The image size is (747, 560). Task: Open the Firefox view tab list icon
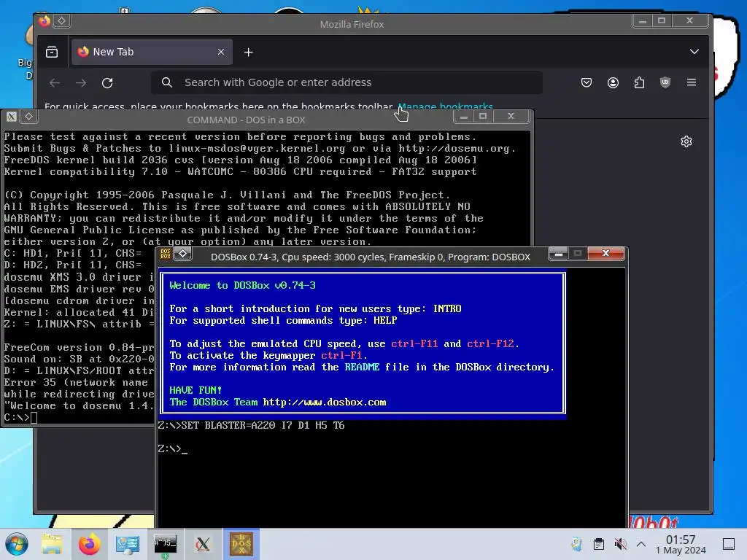(x=52, y=52)
